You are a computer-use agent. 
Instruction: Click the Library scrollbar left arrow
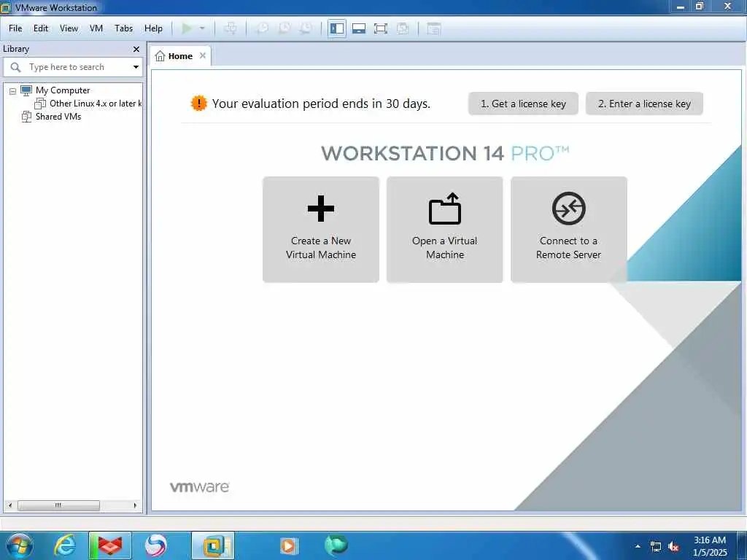[10, 505]
